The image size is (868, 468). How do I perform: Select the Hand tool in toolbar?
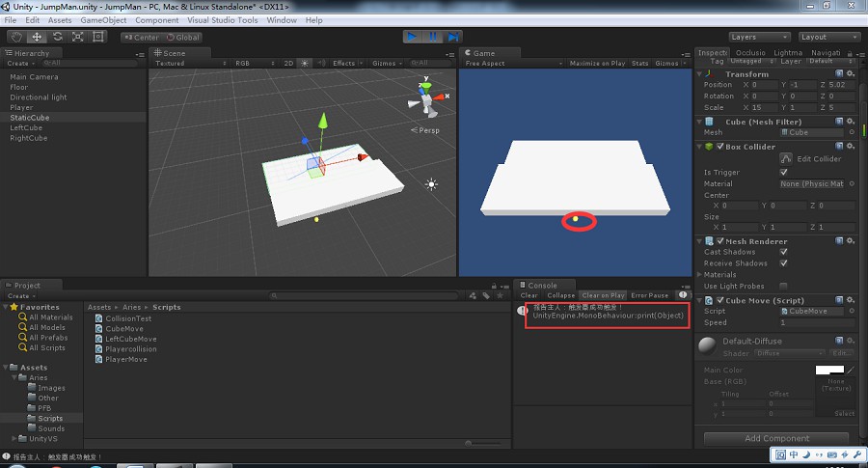pyautogui.click(x=16, y=37)
